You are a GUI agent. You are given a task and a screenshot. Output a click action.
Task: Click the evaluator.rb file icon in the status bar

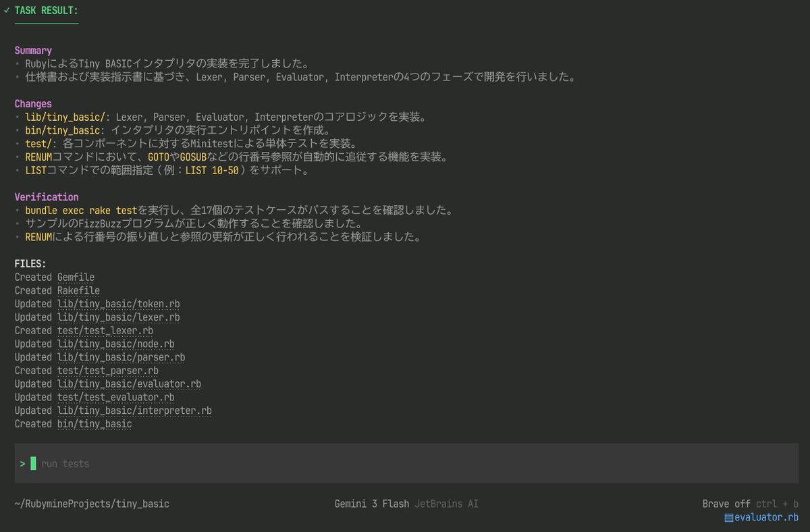(728, 518)
